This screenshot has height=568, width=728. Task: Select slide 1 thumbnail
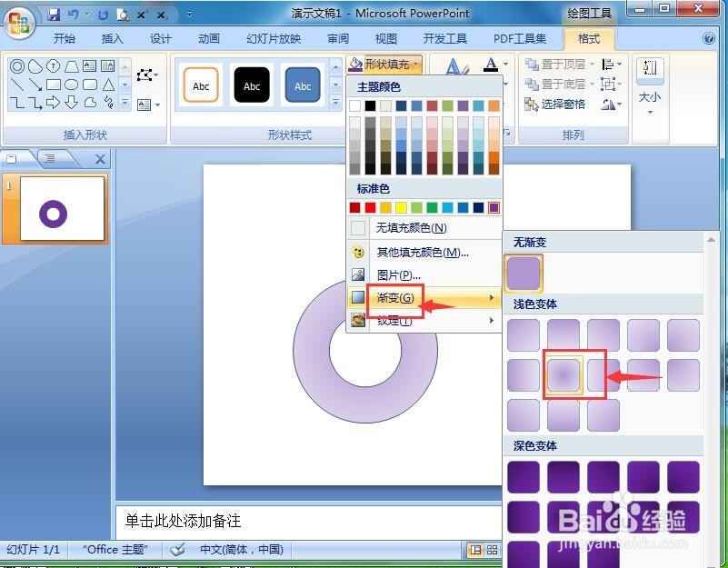coord(62,208)
